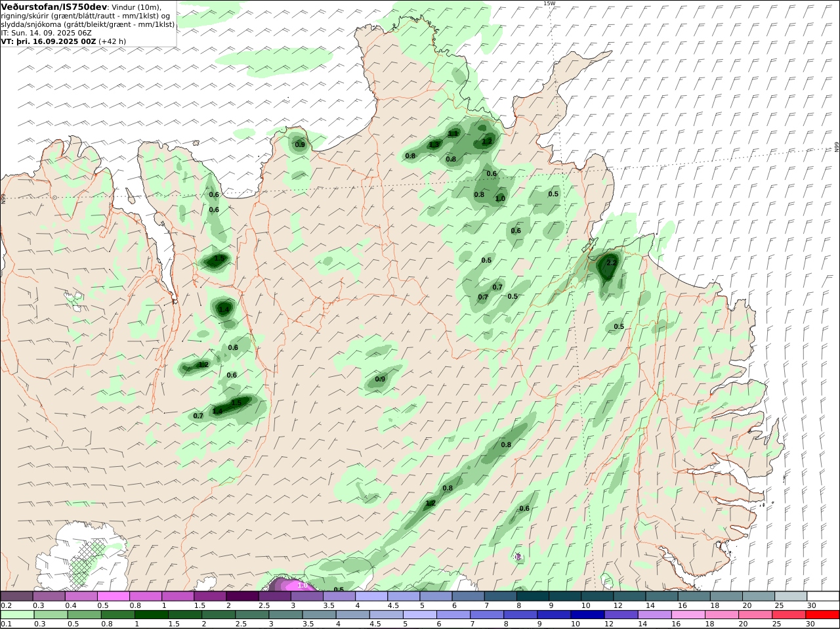Click the '66N' latitude label on right edge
This screenshot has width=840, height=629.
click(x=837, y=148)
